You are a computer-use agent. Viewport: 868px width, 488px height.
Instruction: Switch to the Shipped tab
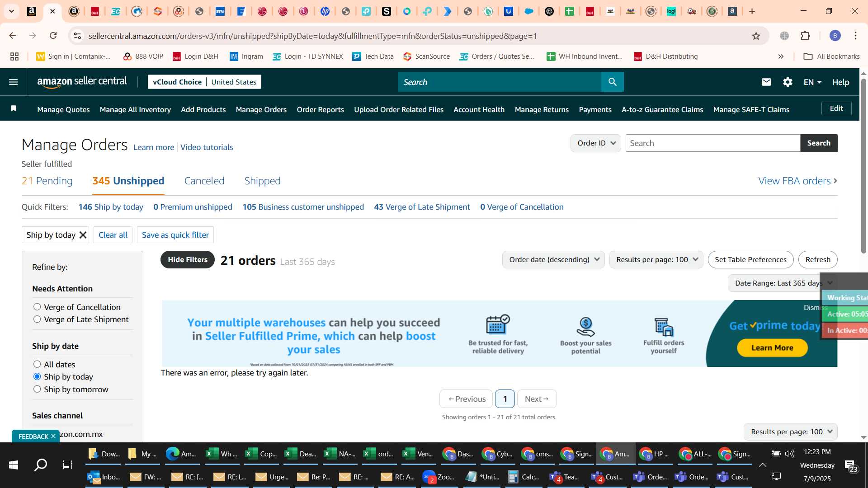[262, 181]
